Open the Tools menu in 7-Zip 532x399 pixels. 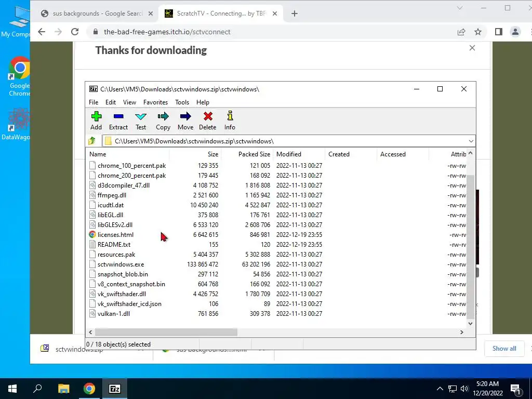182,102
